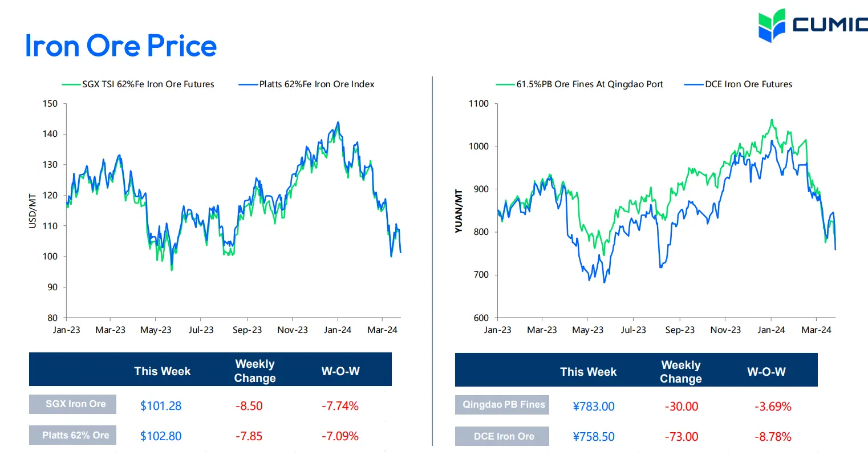Select the -7.74% SGX W-O-W value
Viewport: 868px width, 467px height.
point(340,406)
